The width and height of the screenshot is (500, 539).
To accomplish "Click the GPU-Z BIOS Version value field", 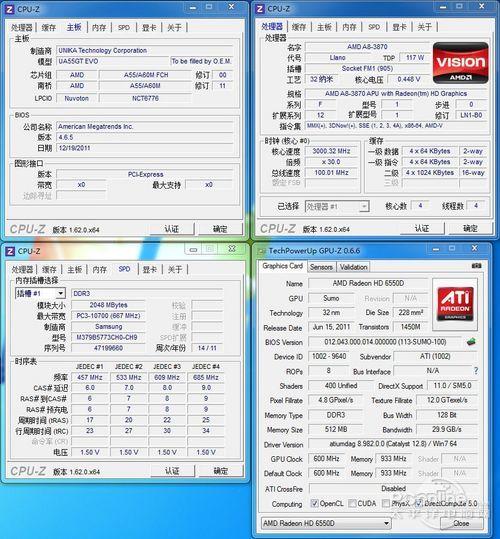I will pos(385,342).
